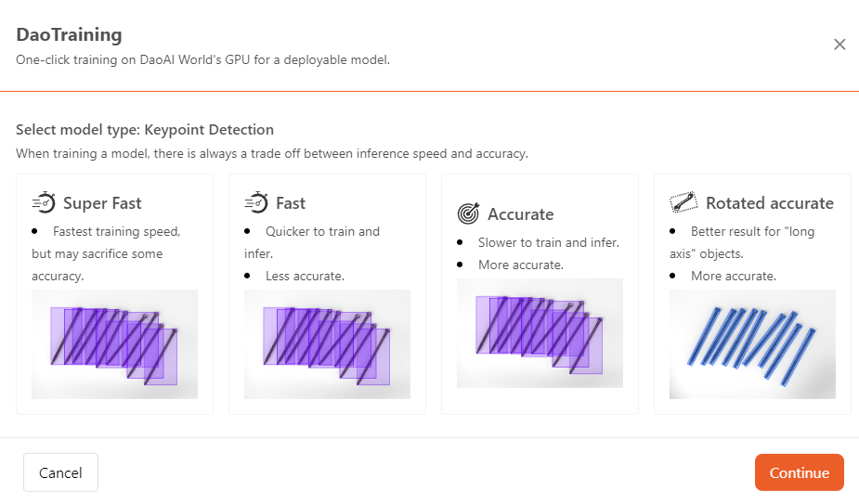Choose the Rotated accurate title

tap(770, 203)
